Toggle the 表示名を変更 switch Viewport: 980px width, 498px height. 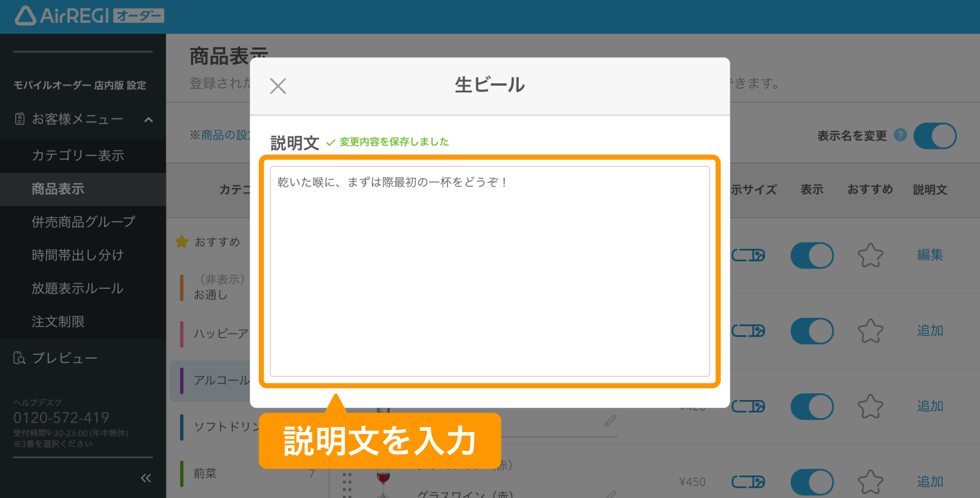935,136
